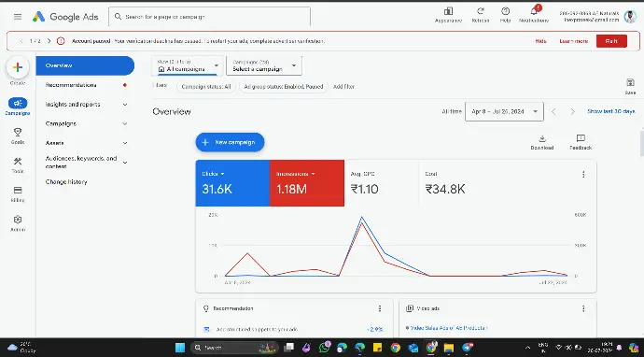Open the Feedback icon

[581, 142]
